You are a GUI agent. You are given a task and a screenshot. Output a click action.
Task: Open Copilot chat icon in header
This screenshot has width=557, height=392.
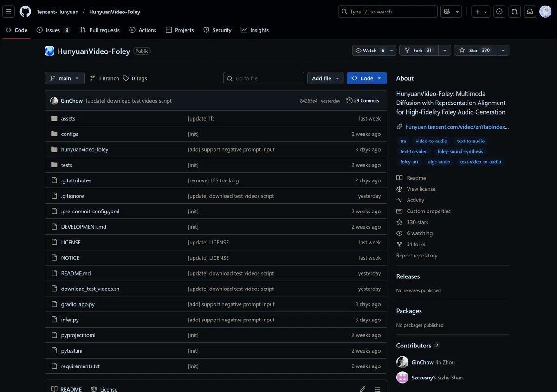tap(447, 12)
